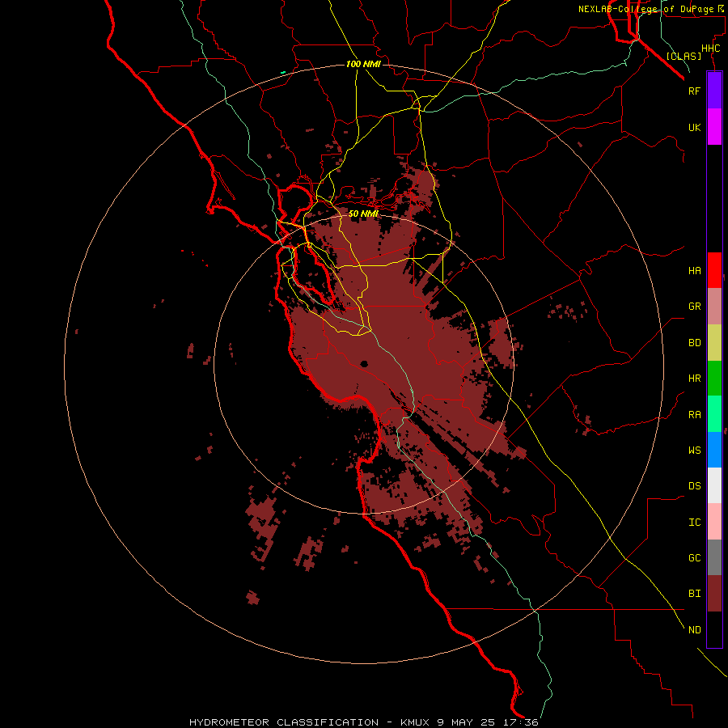Click the ND black legend swatch
The width and height of the screenshot is (728, 728).
click(x=714, y=629)
